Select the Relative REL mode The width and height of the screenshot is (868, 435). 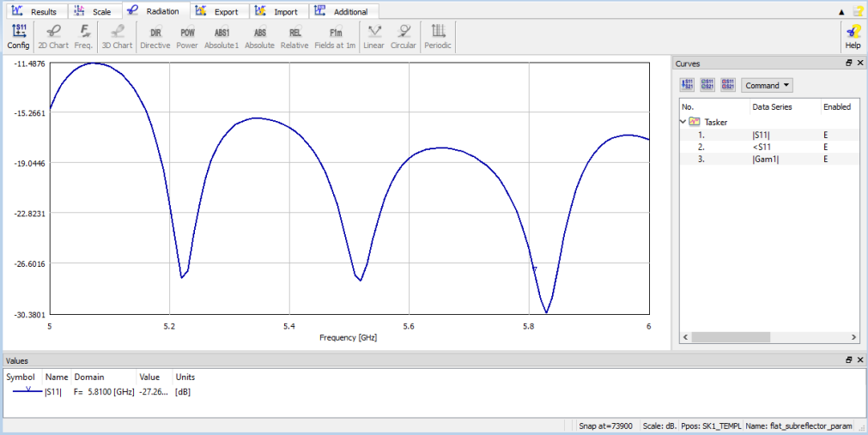(x=294, y=37)
